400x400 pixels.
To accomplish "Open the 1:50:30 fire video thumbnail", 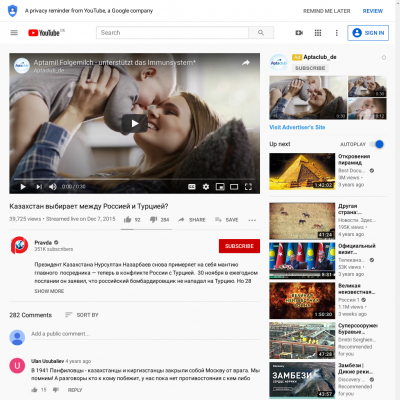I will click(x=302, y=301).
